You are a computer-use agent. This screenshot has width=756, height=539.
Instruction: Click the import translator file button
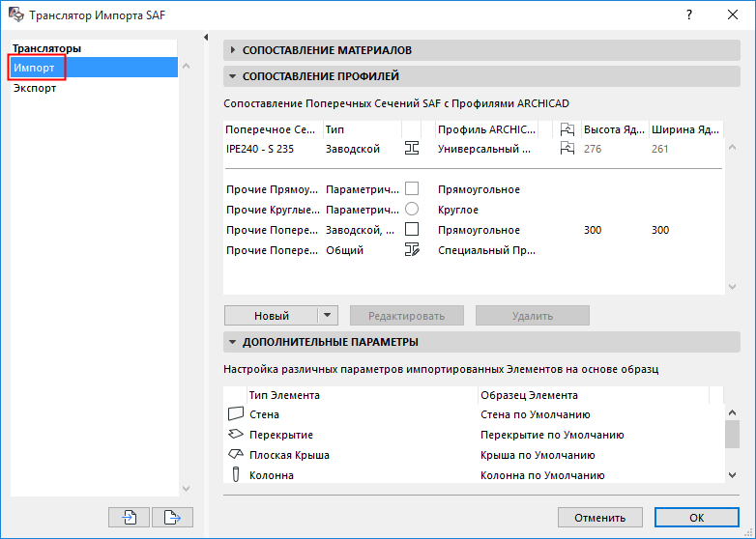130,518
